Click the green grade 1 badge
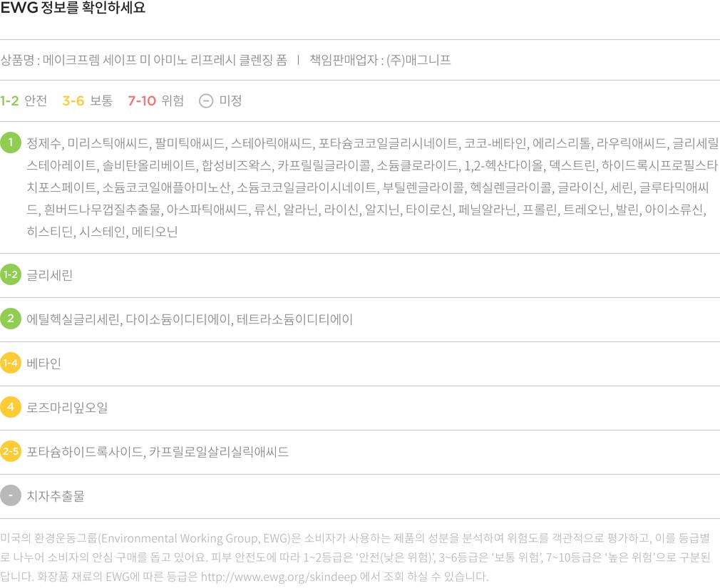This screenshot has width=720, height=588. pyautogui.click(x=11, y=143)
